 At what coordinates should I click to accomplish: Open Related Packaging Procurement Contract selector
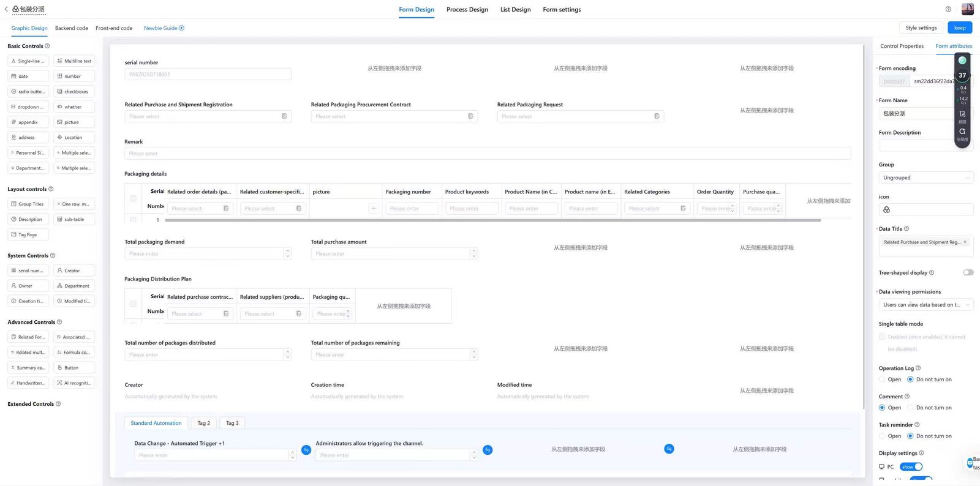point(394,116)
